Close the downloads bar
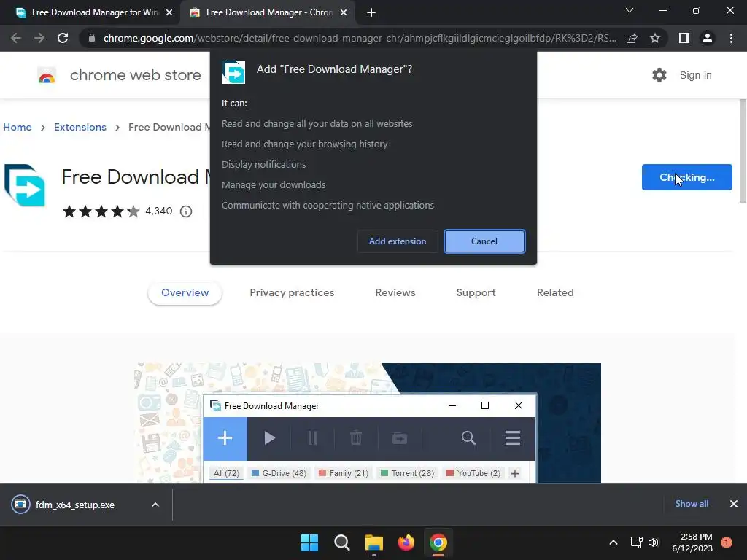Image resolution: width=747 pixels, height=560 pixels. click(x=734, y=504)
